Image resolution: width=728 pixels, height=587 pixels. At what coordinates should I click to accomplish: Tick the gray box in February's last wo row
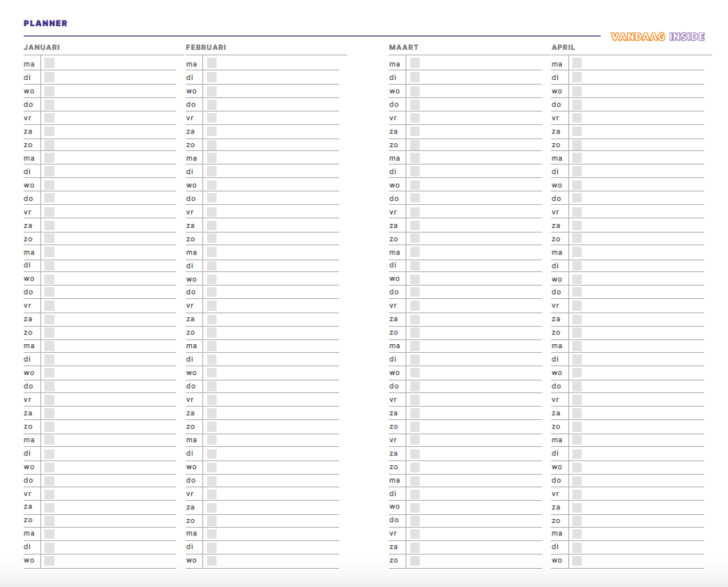tap(212, 560)
